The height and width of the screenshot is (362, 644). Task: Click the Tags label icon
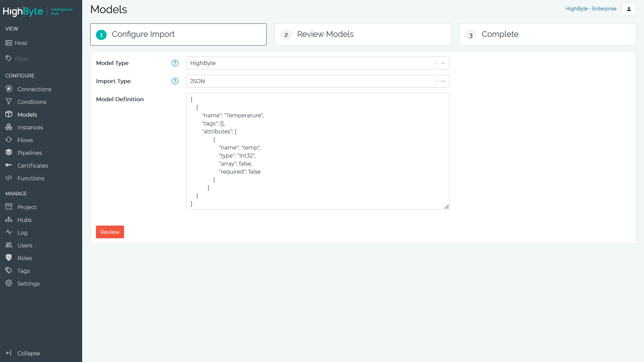click(9, 270)
